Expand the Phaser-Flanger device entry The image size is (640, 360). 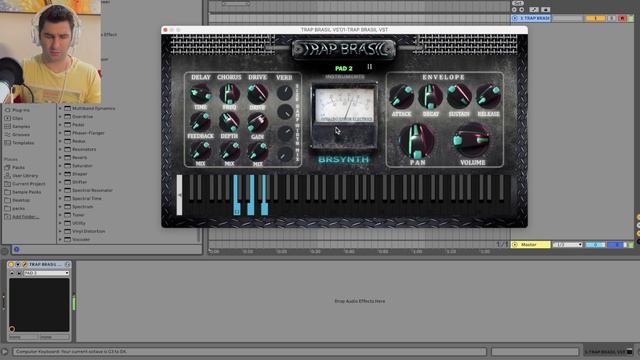(x=60, y=133)
